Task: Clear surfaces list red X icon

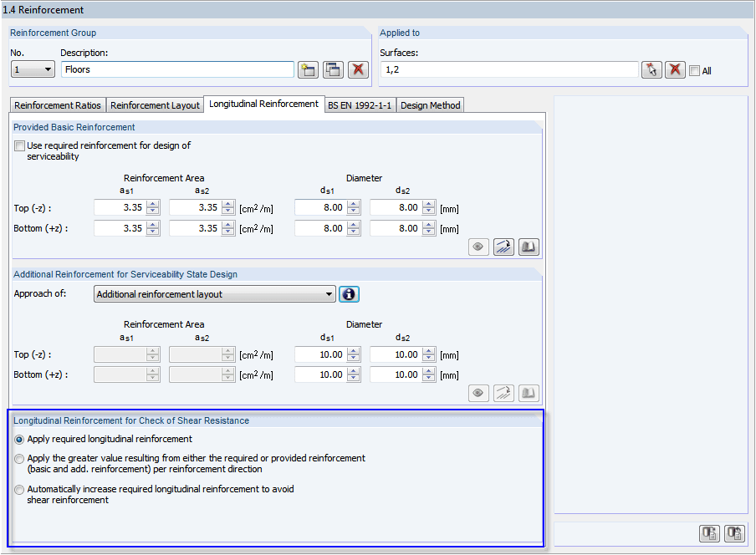Action: click(x=675, y=70)
